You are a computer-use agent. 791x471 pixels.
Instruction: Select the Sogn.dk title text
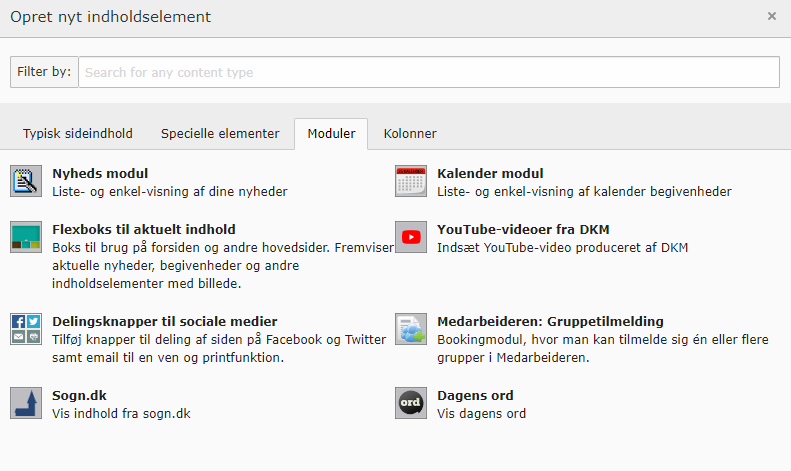click(78, 395)
